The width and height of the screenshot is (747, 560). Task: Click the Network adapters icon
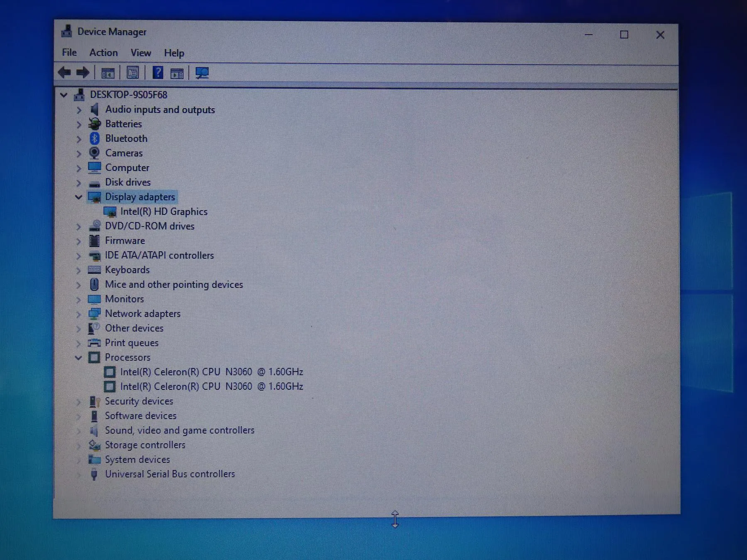click(x=95, y=314)
